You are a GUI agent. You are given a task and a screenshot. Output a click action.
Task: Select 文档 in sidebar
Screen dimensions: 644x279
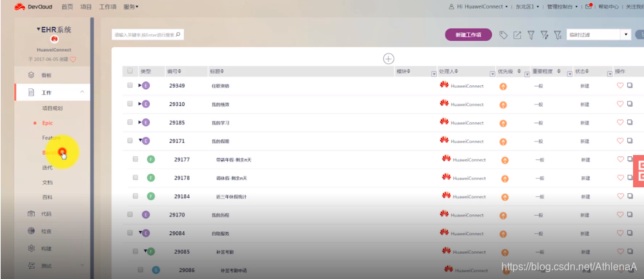point(47,182)
